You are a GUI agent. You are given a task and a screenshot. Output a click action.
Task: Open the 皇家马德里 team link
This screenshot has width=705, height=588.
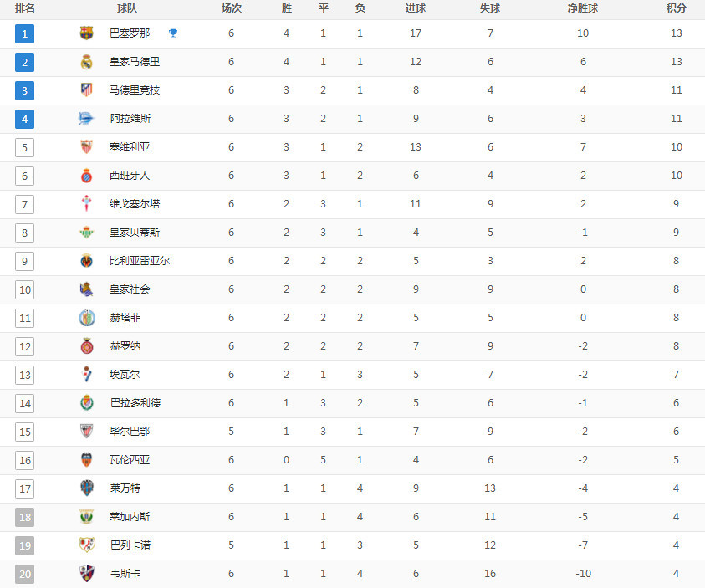click(x=135, y=62)
